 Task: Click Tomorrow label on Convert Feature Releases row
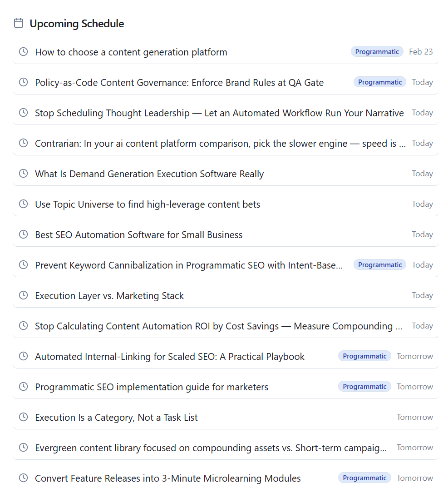pyautogui.click(x=415, y=478)
